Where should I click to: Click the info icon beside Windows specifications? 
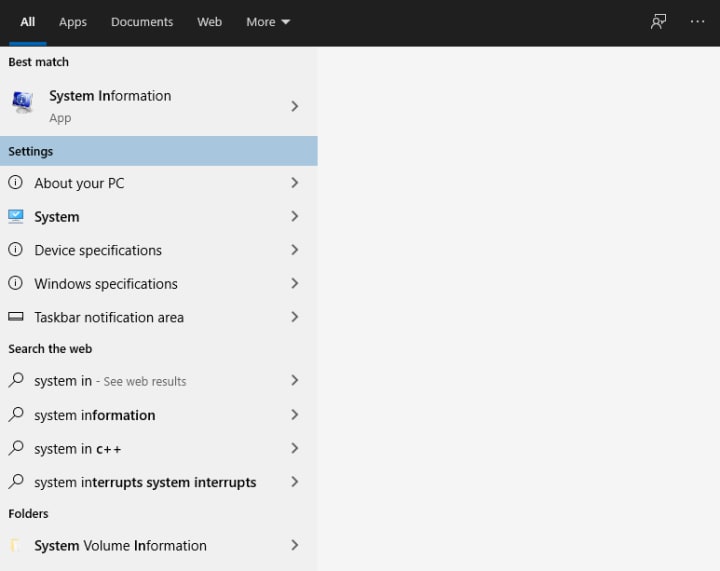click(x=15, y=283)
